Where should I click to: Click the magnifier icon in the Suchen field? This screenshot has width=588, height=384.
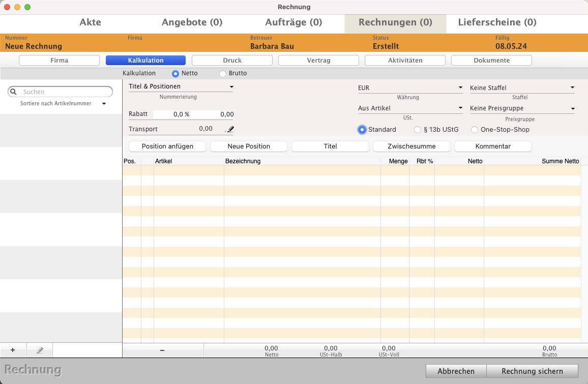[x=14, y=92]
